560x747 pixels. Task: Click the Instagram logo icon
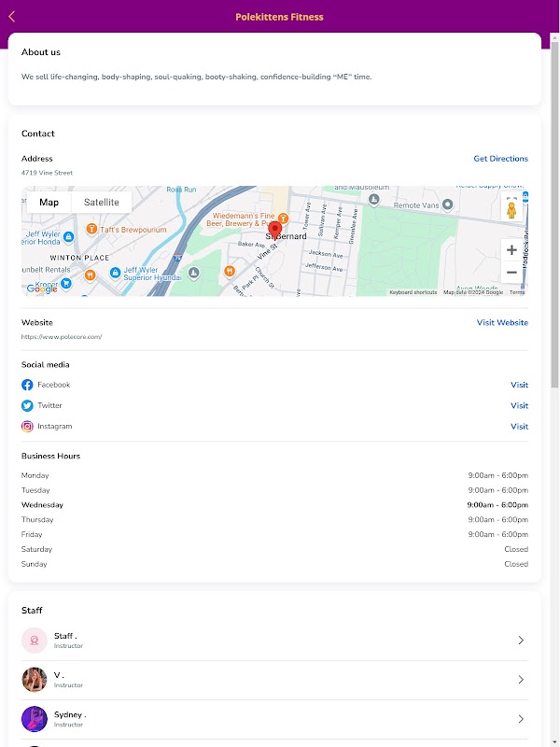[27, 427]
